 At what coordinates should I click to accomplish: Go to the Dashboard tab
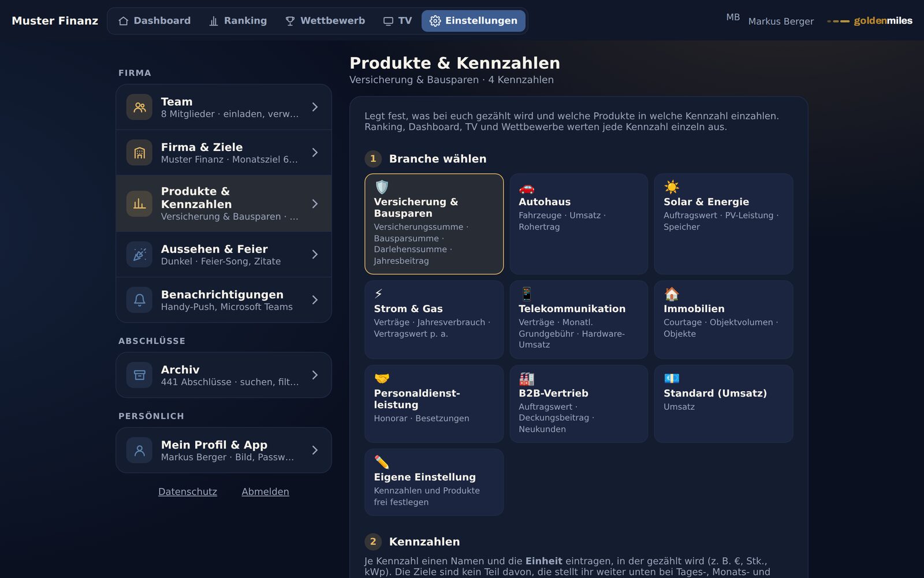pyautogui.click(x=154, y=21)
